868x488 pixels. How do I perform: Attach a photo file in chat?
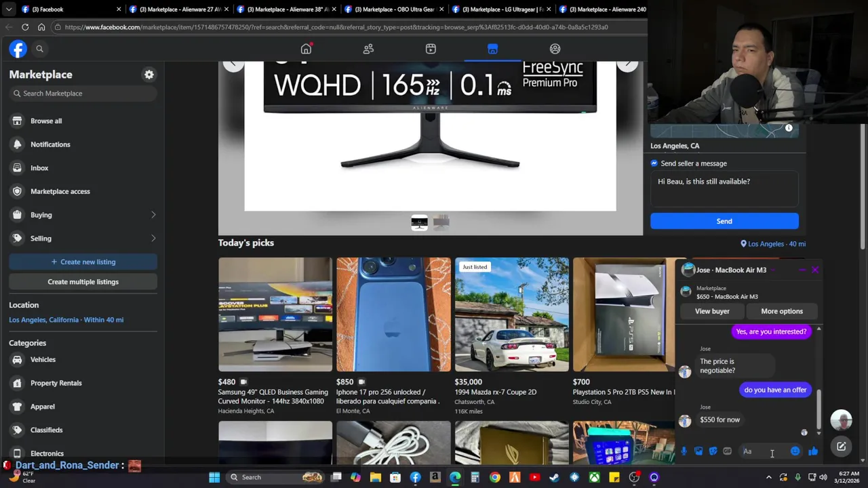click(698, 451)
